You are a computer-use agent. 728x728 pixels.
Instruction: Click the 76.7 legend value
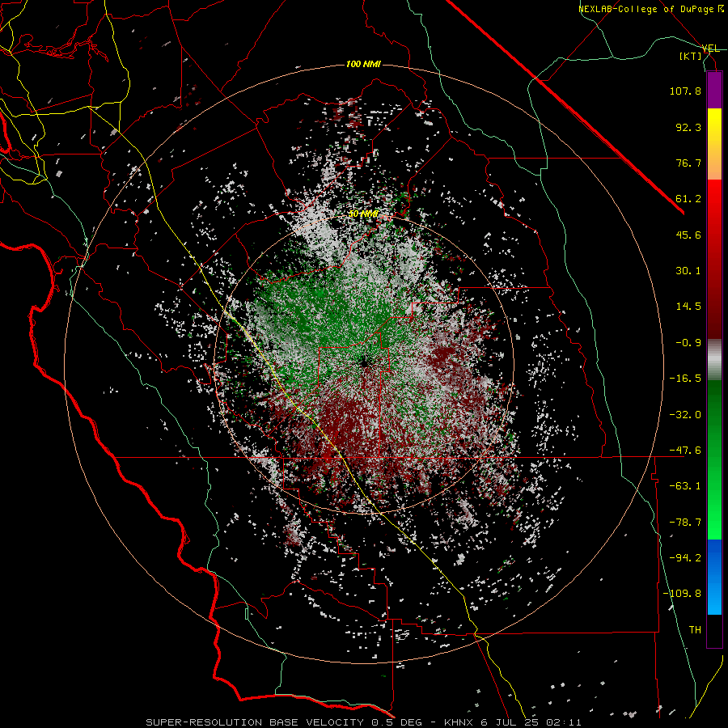click(x=688, y=163)
